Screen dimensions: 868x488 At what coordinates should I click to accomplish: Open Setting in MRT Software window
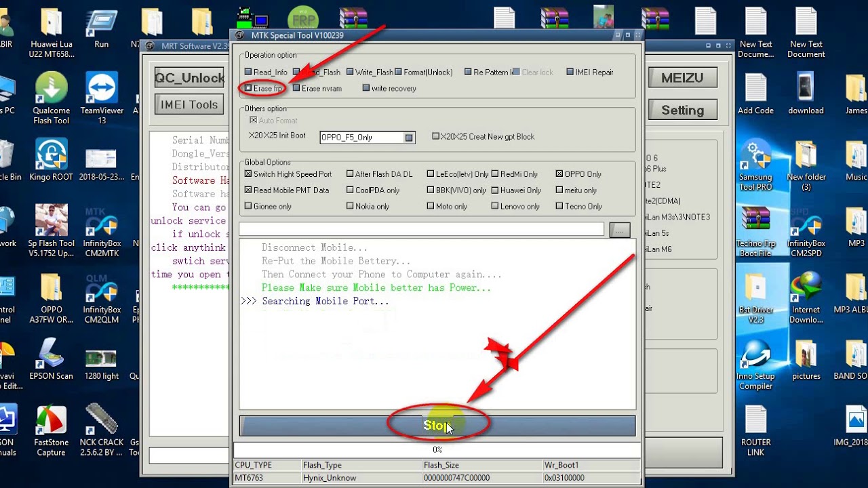point(682,110)
